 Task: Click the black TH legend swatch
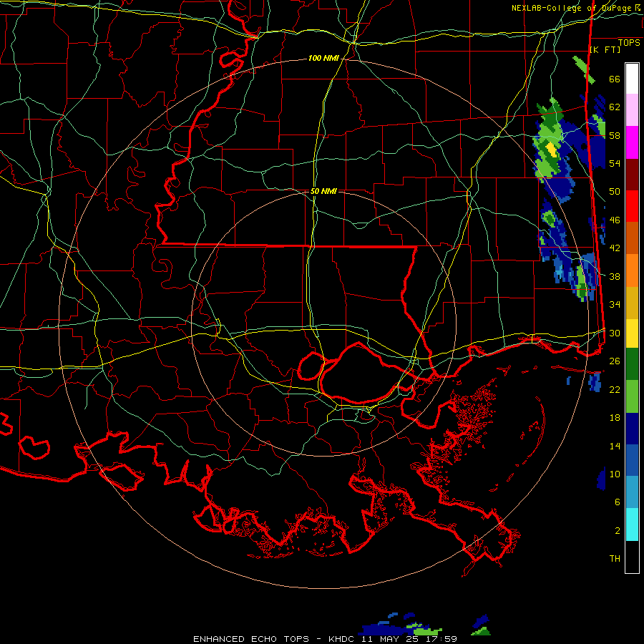[x=632, y=557]
